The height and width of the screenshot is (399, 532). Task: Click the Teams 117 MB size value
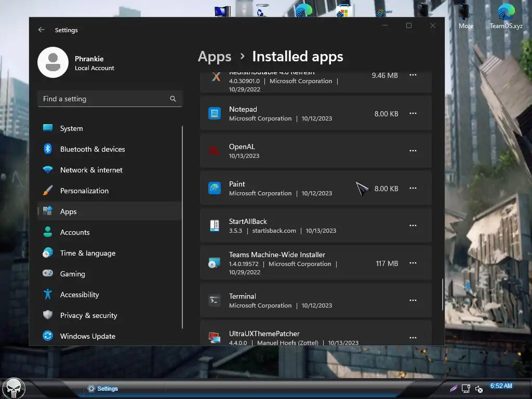point(387,263)
